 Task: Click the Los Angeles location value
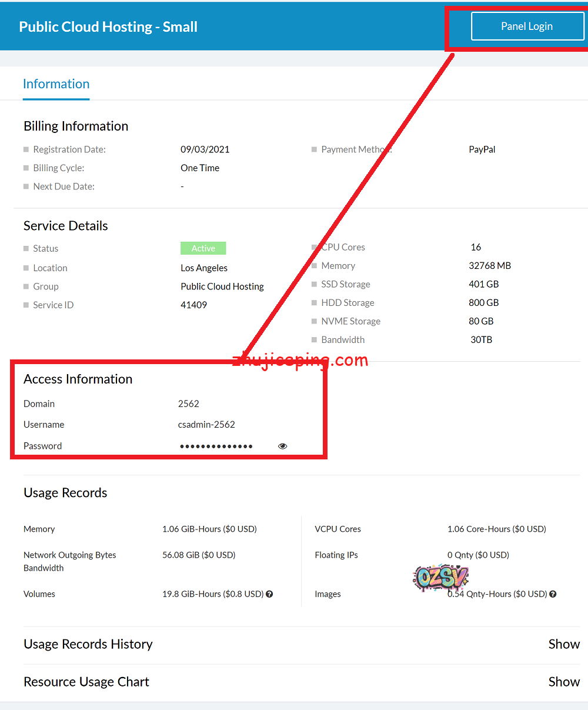(204, 268)
